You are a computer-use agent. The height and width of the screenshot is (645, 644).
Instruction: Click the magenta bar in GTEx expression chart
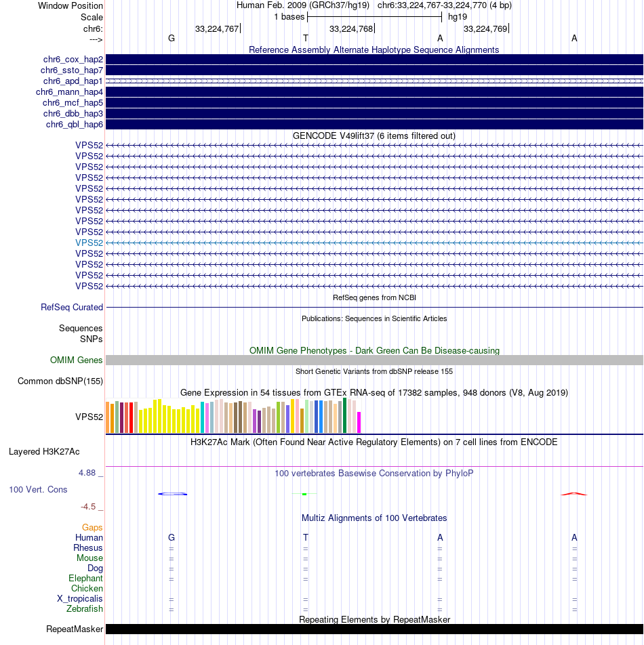[x=359, y=423]
